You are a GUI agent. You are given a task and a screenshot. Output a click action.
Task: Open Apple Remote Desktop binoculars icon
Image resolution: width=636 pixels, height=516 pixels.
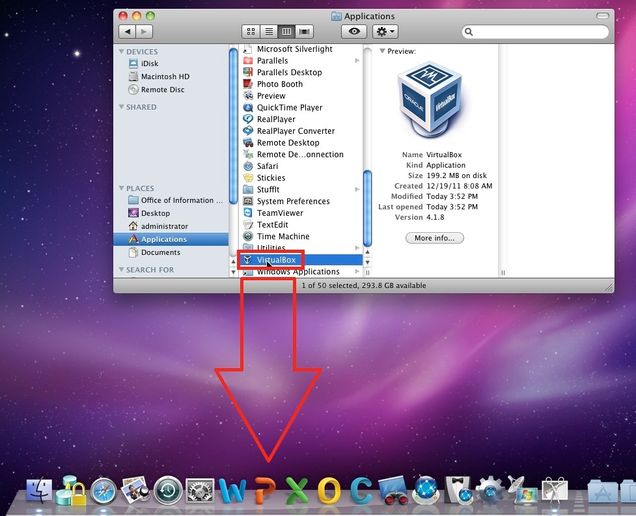[x=393, y=491]
